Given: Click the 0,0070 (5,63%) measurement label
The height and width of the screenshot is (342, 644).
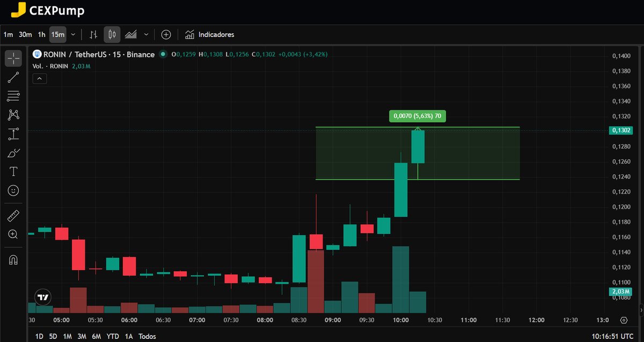Looking at the screenshot, I should tap(418, 116).
